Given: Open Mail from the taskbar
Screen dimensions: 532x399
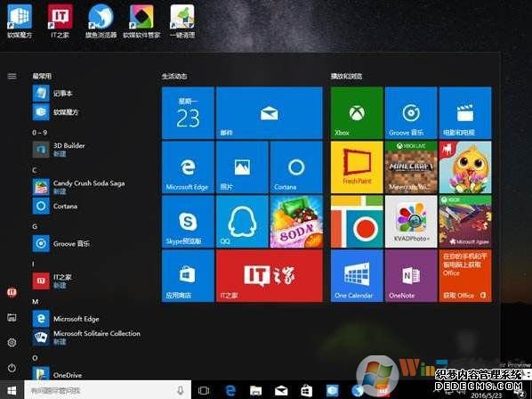Looking at the screenshot, I should coord(281,390).
